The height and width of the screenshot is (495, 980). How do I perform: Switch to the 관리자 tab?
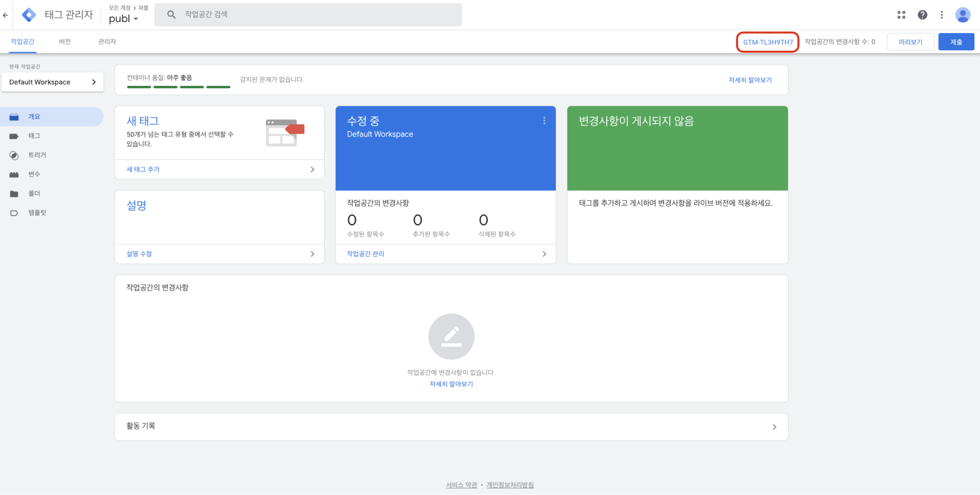[x=107, y=42]
